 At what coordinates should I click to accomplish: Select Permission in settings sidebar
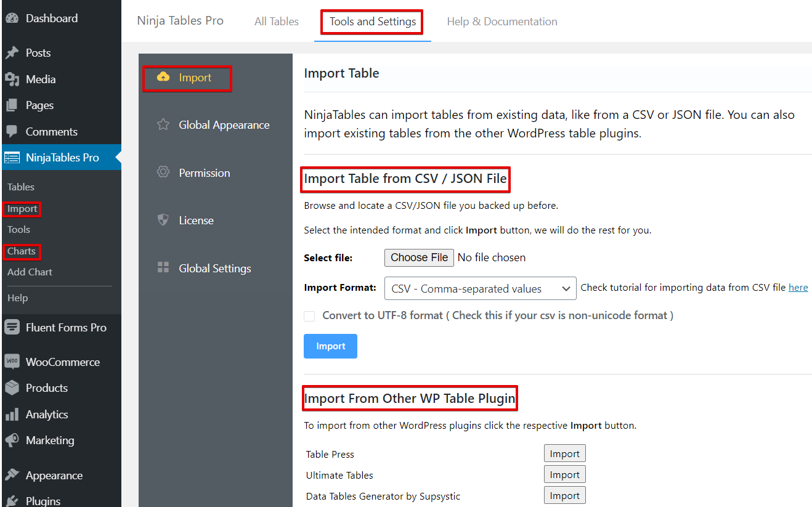pos(205,173)
